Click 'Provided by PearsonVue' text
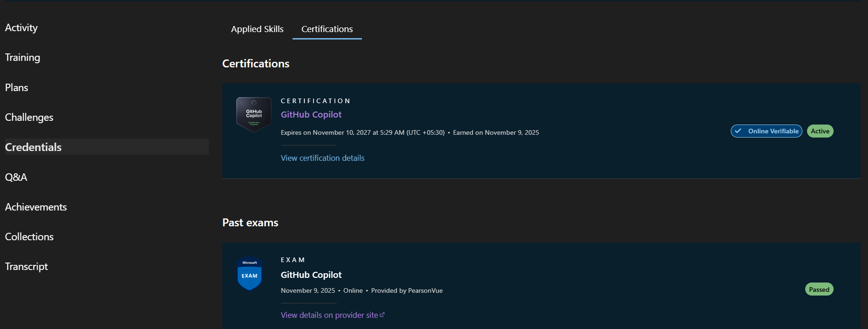868x329 pixels. pyautogui.click(x=407, y=290)
